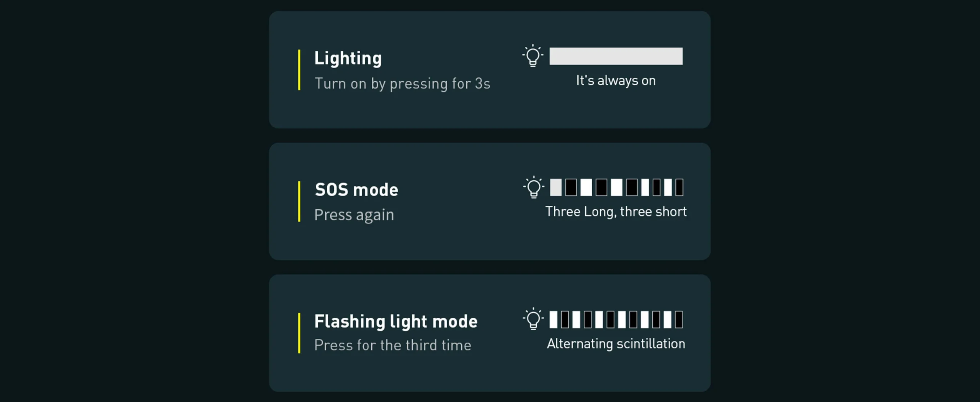980x402 pixels.
Task: Click 'Three Long, three short' caption
Action: 616,212
